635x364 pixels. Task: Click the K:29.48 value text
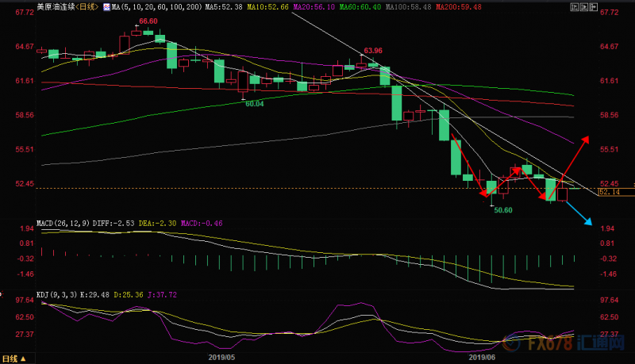pos(94,295)
